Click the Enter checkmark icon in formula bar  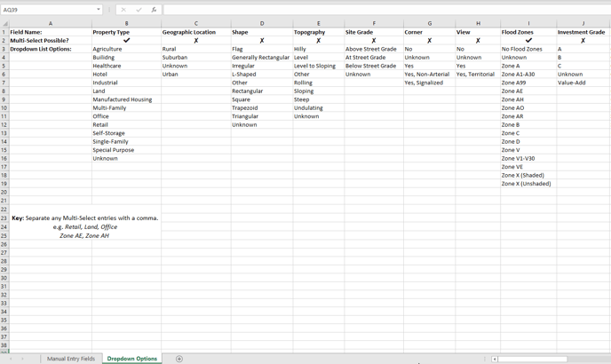tap(139, 10)
